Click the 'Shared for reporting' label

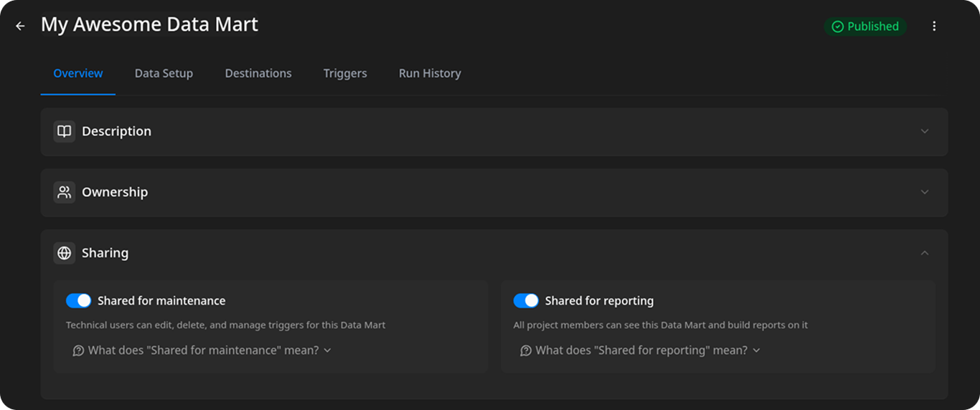(x=599, y=301)
